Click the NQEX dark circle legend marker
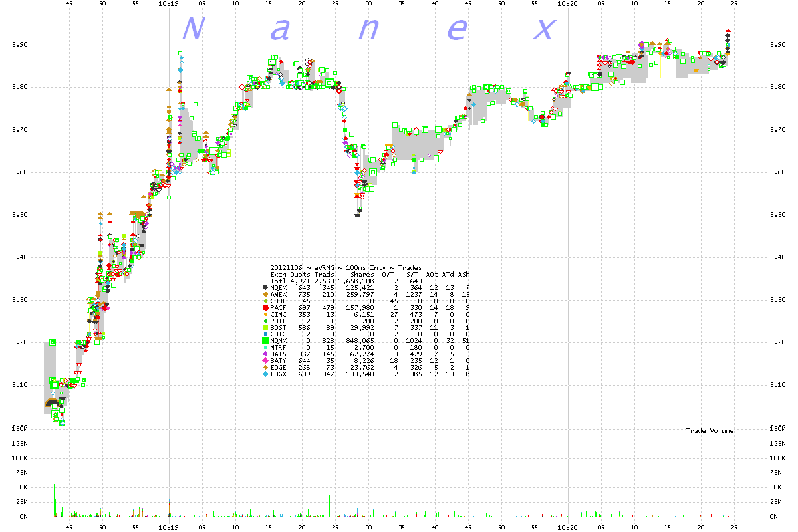This screenshot has width=798, height=532. (266, 287)
